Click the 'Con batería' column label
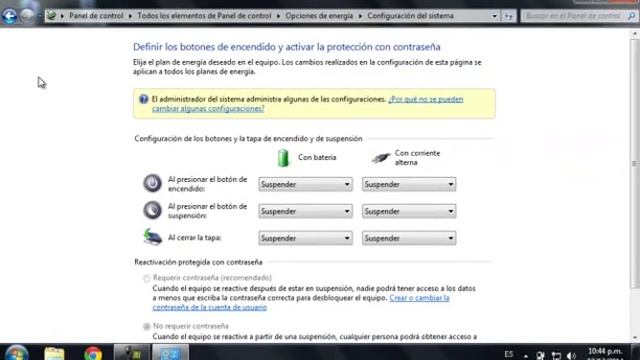Screen dimensions: 640x360 click(x=317, y=158)
